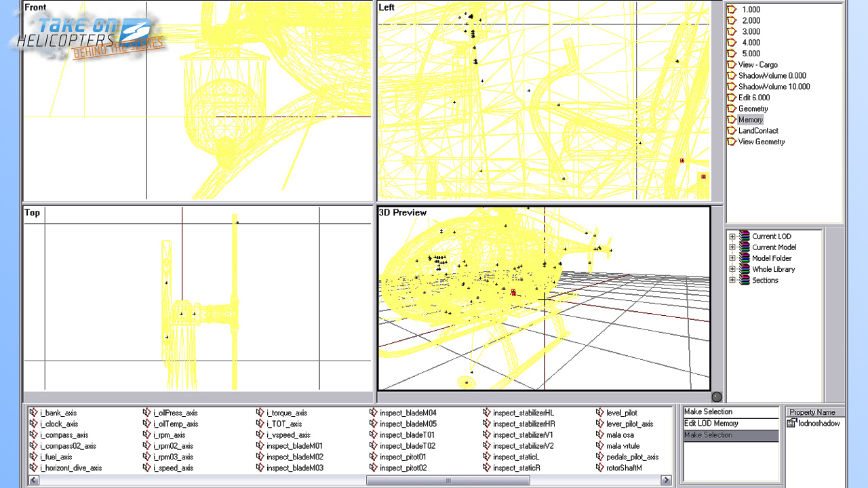Select the i_oilTemp_axis named selection
This screenshot has height=488, width=868.
point(176,424)
